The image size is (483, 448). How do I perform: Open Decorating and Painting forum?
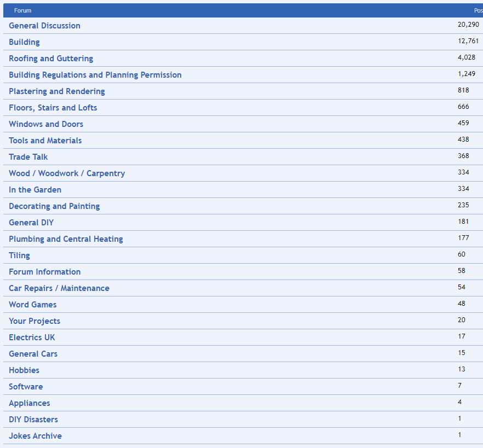pos(54,206)
